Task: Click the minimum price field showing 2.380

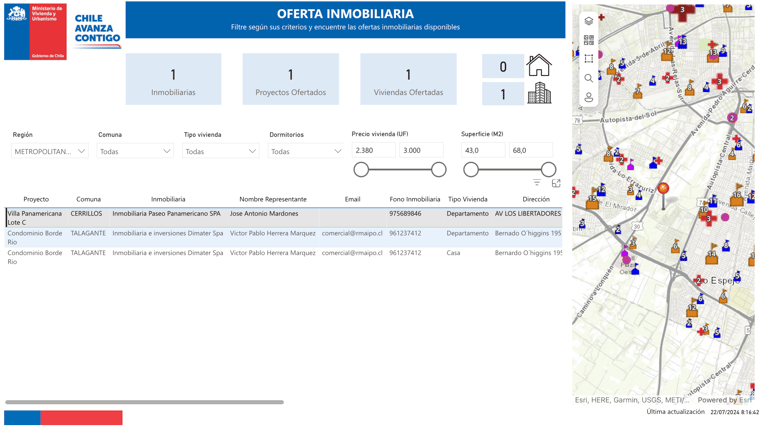Action: pos(374,150)
